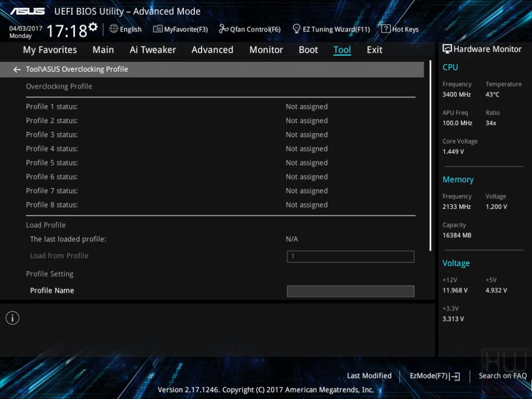Click Core Voltage value 1.449 V
Image resolution: width=532 pixels, height=399 pixels.
click(453, 152)
